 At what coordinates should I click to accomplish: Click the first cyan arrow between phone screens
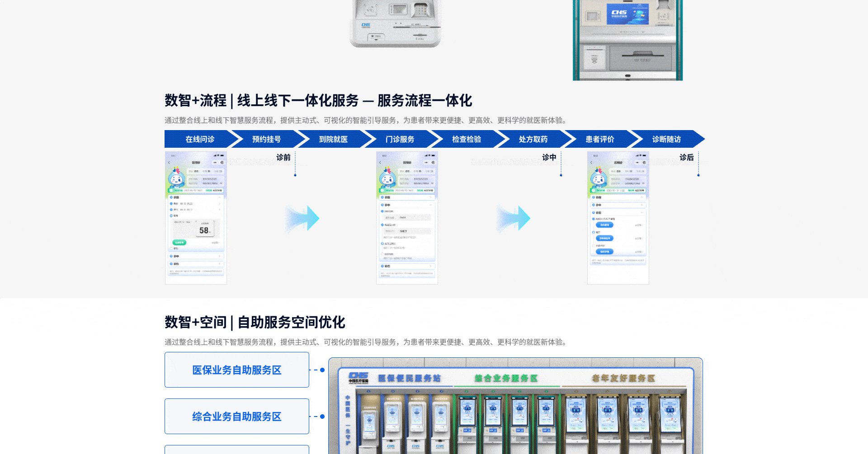[302, 219]
